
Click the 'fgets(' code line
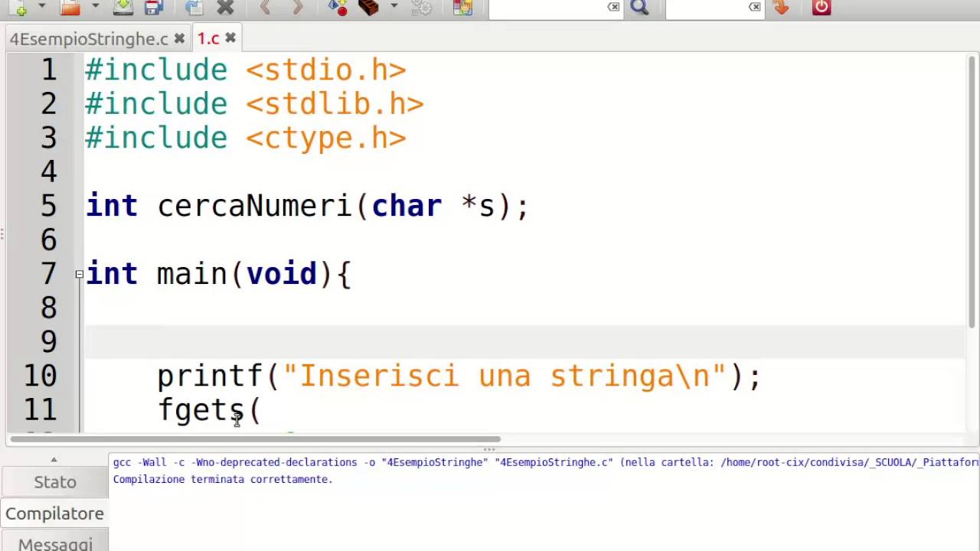tap(209, 410)
